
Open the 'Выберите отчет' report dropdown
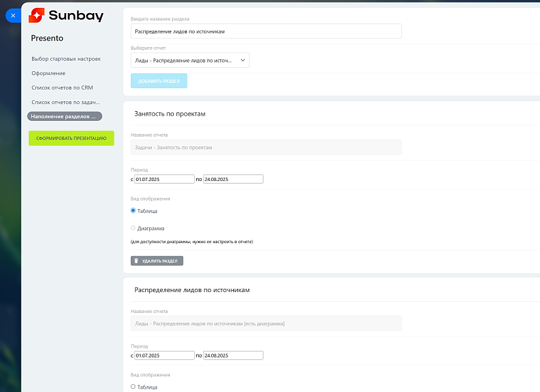[x=190, y=61]
